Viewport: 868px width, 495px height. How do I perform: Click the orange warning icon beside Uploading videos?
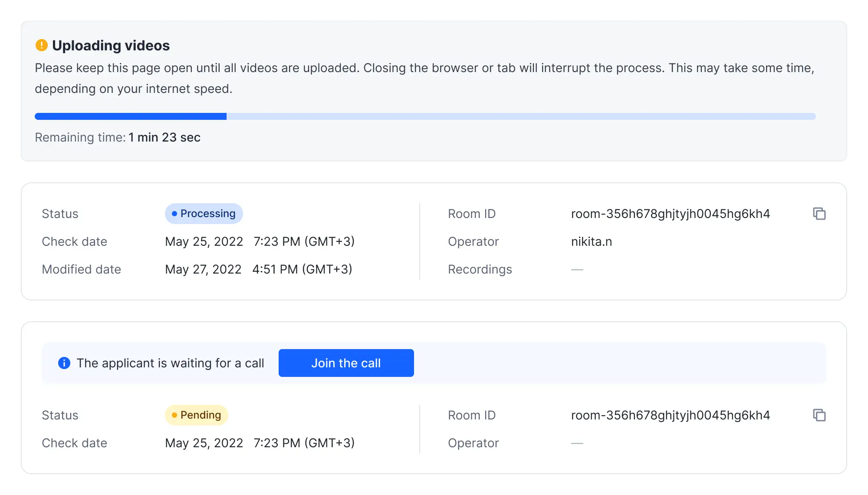pos(41,45)
